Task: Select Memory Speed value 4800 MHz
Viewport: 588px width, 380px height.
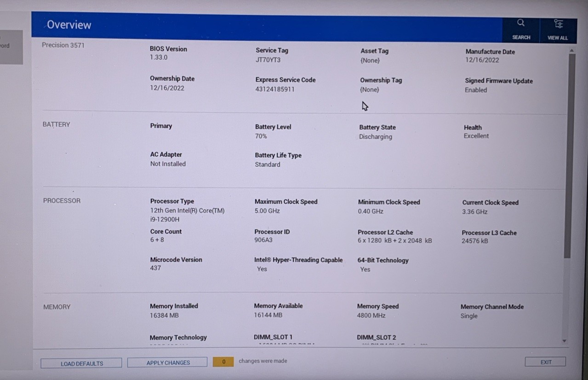Action: [x=371, y=316]
